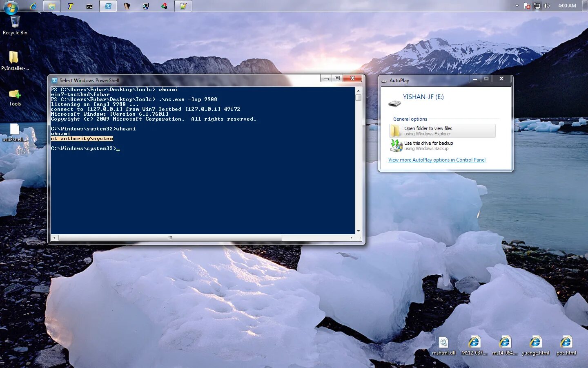The width and height of the screenshot is (588, 368).
Task: Click the woman portrait taskbar icon
Action: [x=127, y=6]
